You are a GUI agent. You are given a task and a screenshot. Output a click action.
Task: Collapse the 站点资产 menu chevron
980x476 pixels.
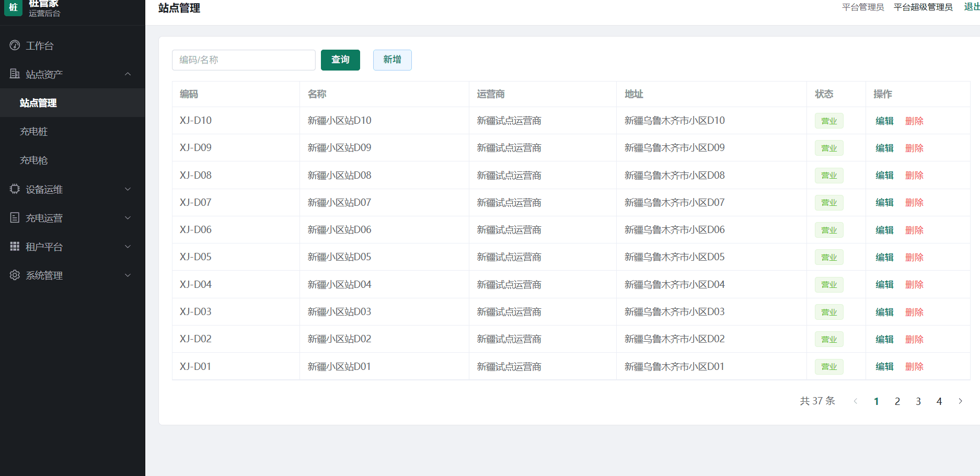pos(128,74)
